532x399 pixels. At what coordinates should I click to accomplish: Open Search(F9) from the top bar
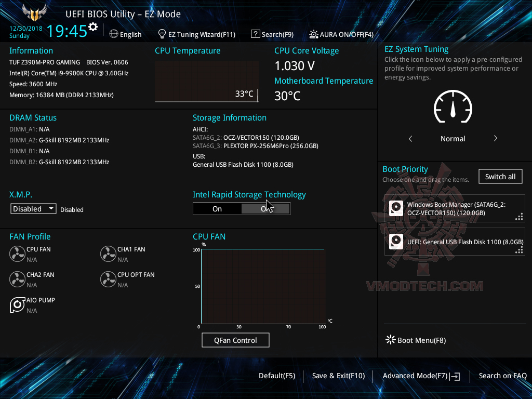tap(272, 34)
